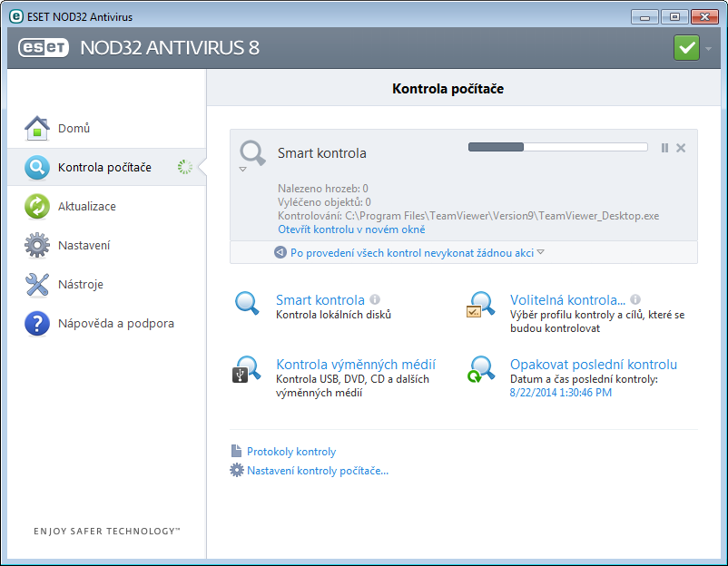Click the green protection status checkmark icon
Viewport: 728px width, 566px height.
click(686, 48)
